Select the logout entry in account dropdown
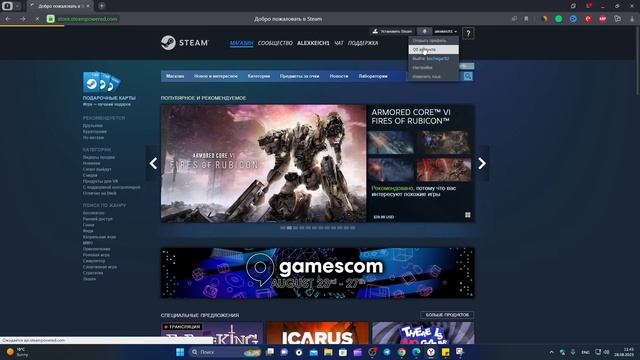 (433, 58)
